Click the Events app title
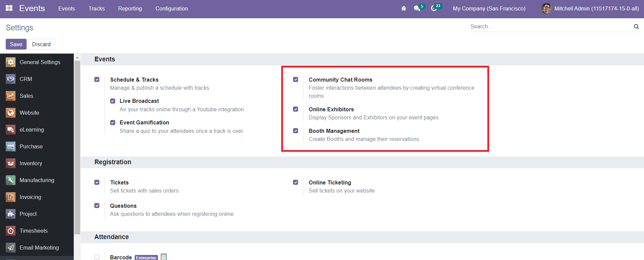This screenshot has width=644, height=260. [x=32, y=8]
